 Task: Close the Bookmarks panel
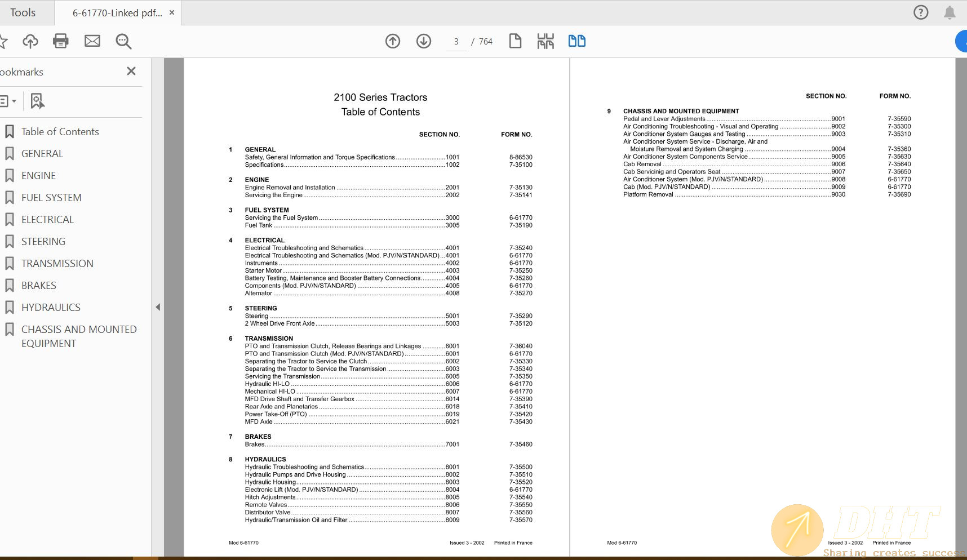[x=131, y=71]
